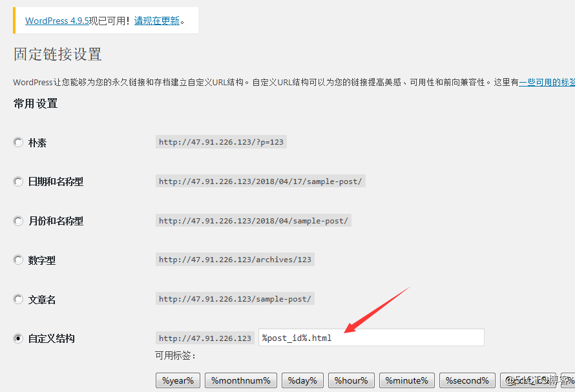Add the %monthnum% tag button

[x=241, y=380]
